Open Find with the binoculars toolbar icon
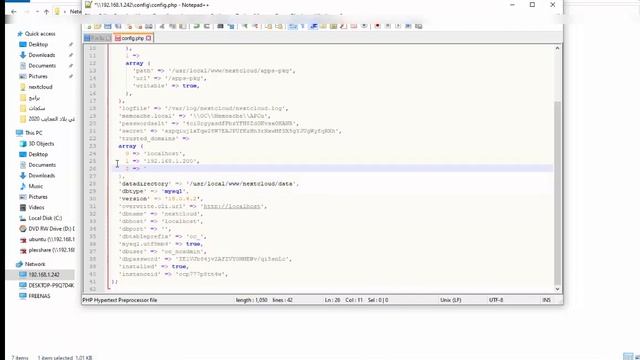640x360 pixels. click(221, 26)
